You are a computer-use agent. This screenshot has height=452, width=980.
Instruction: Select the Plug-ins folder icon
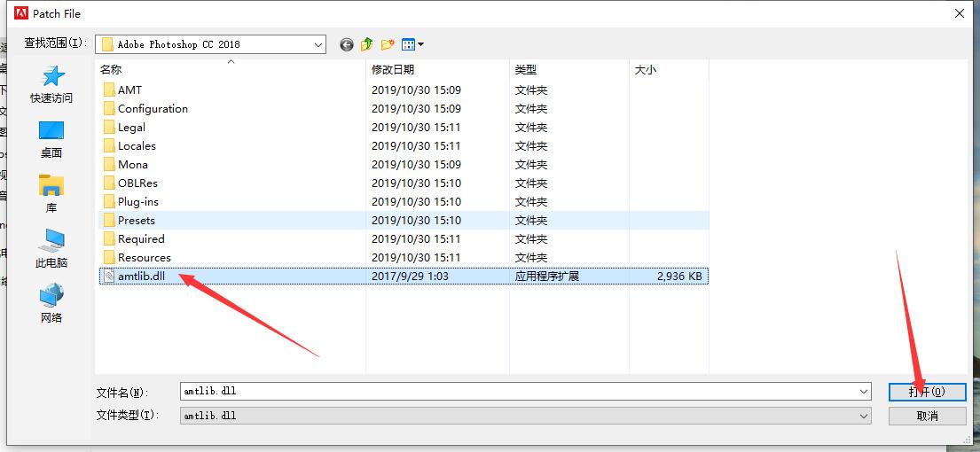pos(109,202)
